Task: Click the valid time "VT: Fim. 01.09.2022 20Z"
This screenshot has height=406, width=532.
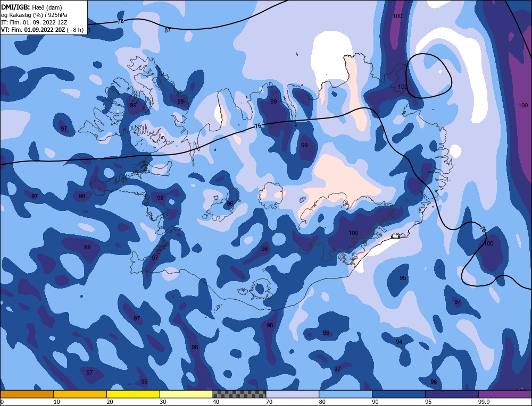Action: [x=34, y=30]
